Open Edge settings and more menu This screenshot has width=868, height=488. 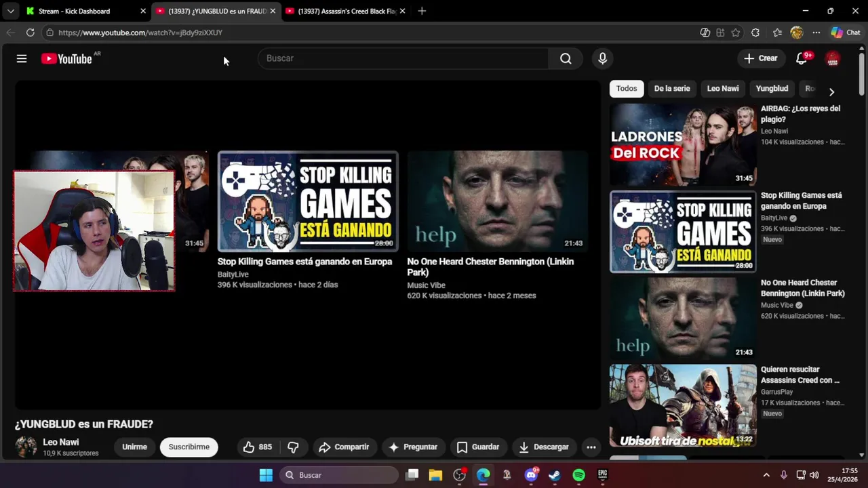(816, 33)
